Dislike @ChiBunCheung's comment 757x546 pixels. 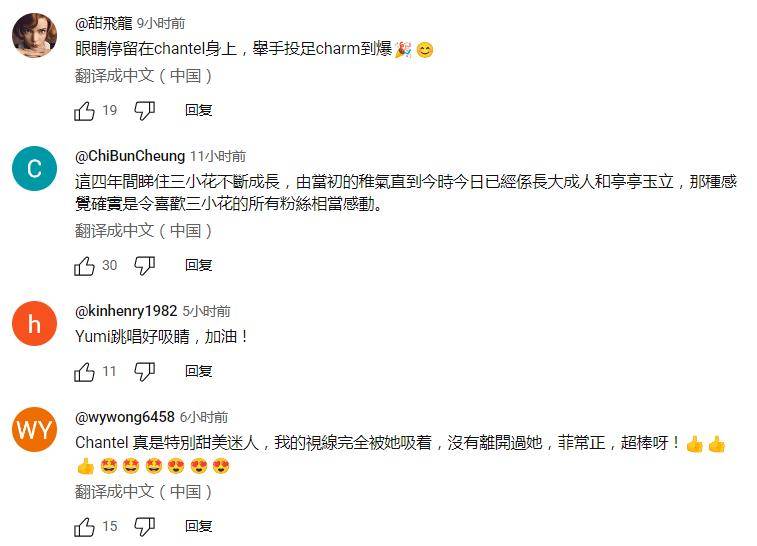click(x=144, y=266)
